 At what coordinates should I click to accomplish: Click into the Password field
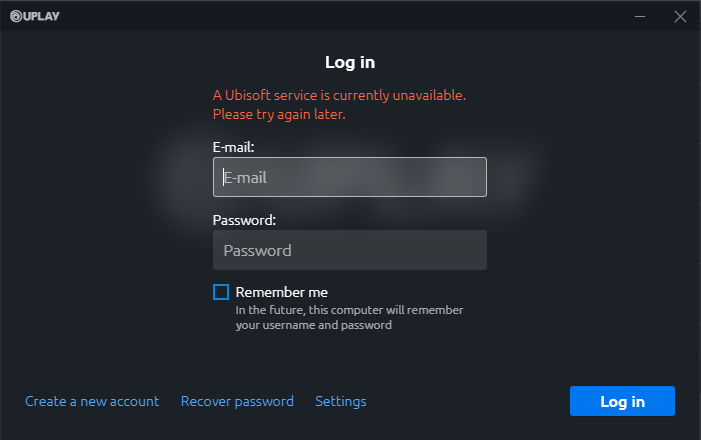[x=349, y=250]
